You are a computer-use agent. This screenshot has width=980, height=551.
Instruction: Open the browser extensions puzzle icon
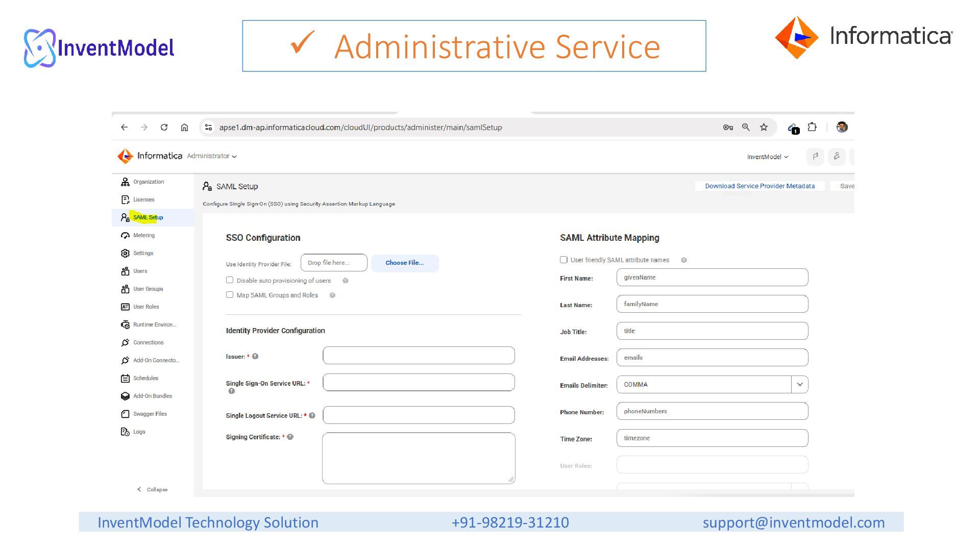tap(812, 128)
